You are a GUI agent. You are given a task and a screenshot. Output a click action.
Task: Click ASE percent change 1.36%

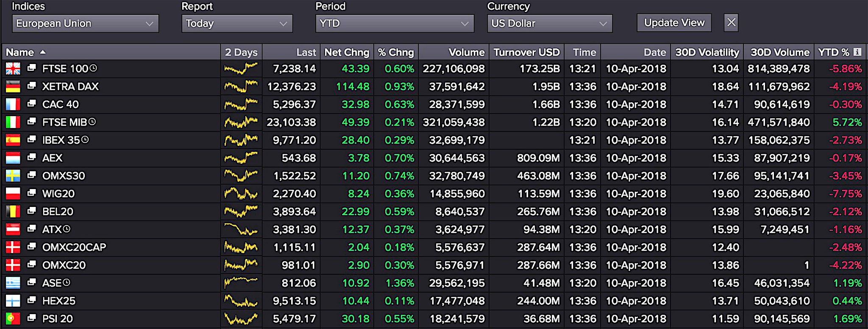tap(400, 283)
